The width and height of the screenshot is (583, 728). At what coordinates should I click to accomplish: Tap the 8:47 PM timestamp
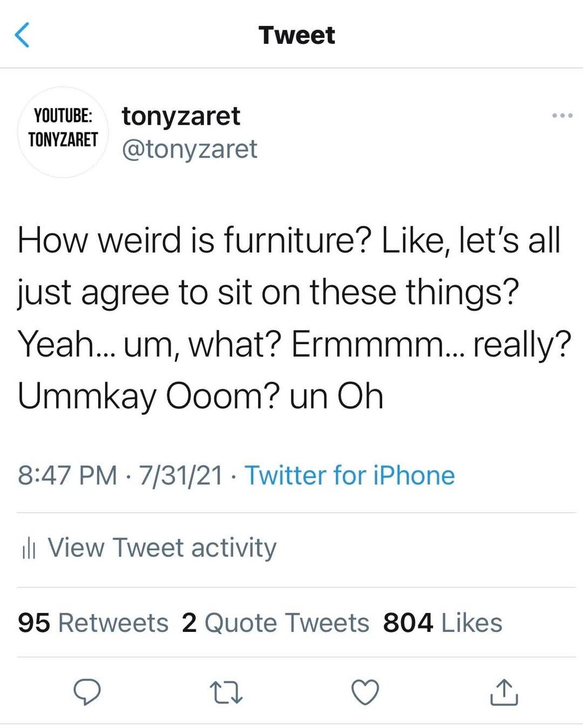[x=67, y=475]
